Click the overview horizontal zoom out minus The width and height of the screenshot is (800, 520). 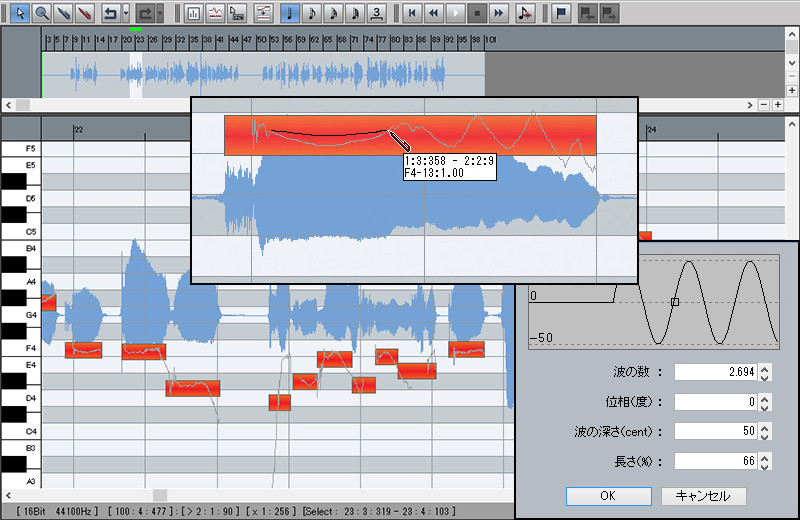coord(764,105)
